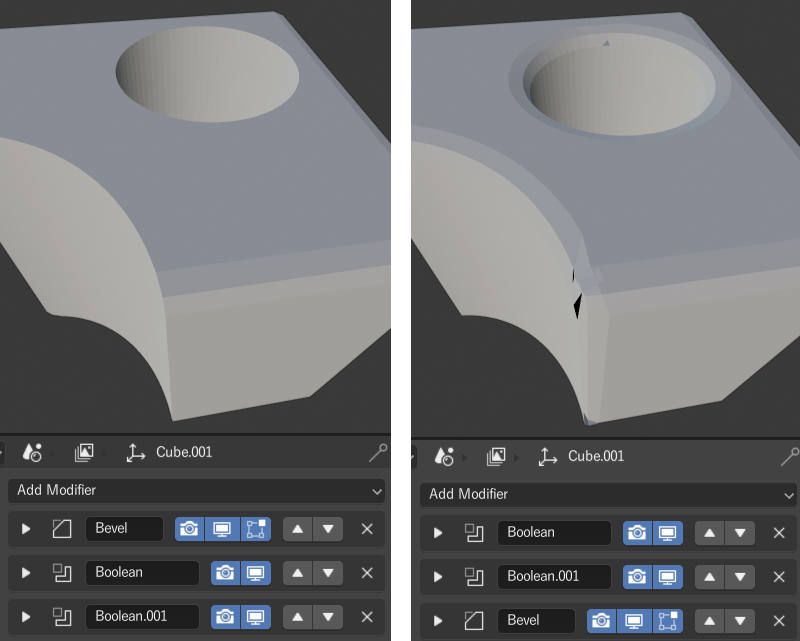Toggle viewport display of Bevel, right panel
This screenshot has width=800, height=641.
[634, 621]
